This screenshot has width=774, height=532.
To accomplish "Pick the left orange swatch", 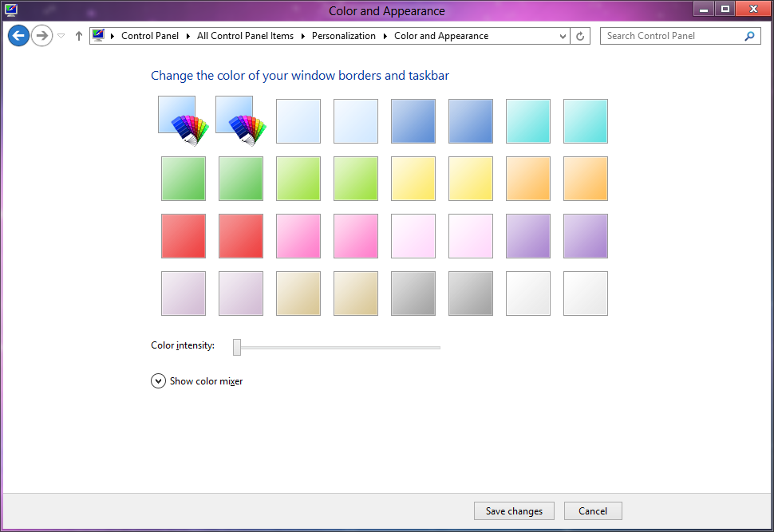I will click(528, 179).
